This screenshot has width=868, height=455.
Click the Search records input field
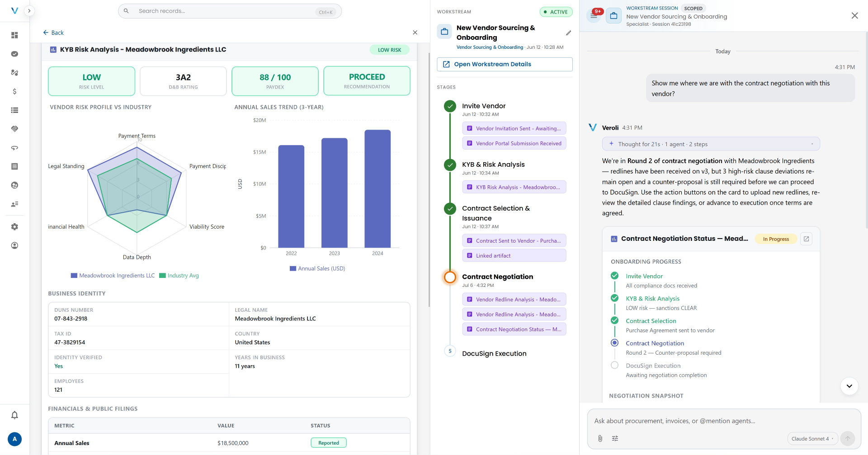pyautogui.click(x=230, y=11)
